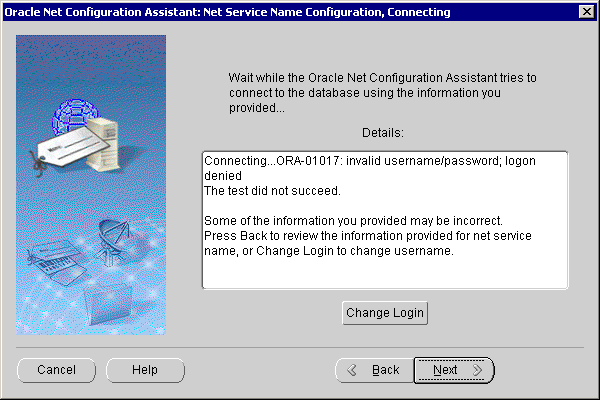Click the "Wait while the Oracle Net" instruction text
Screen dimensions: 600x400
383,77
